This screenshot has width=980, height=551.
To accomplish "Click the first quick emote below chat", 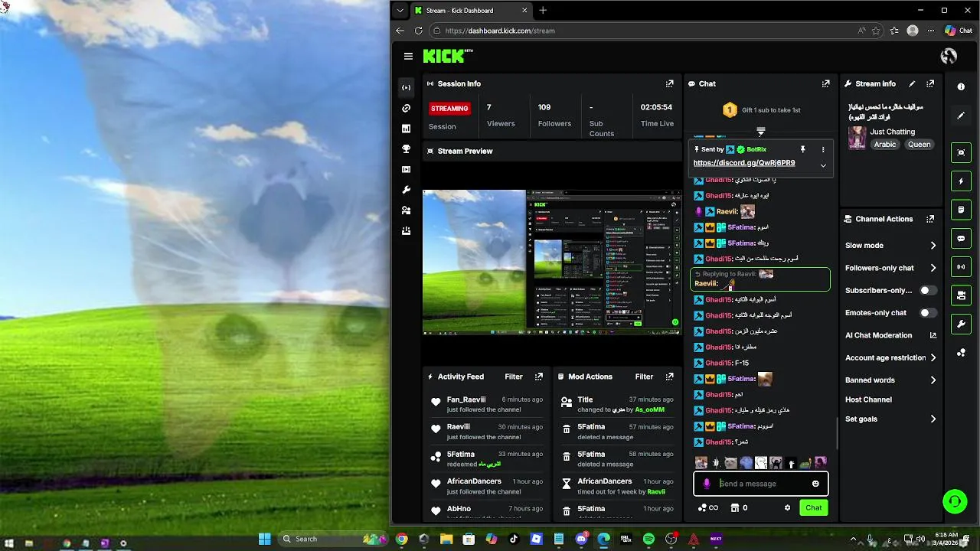I will tap(701, 462).
